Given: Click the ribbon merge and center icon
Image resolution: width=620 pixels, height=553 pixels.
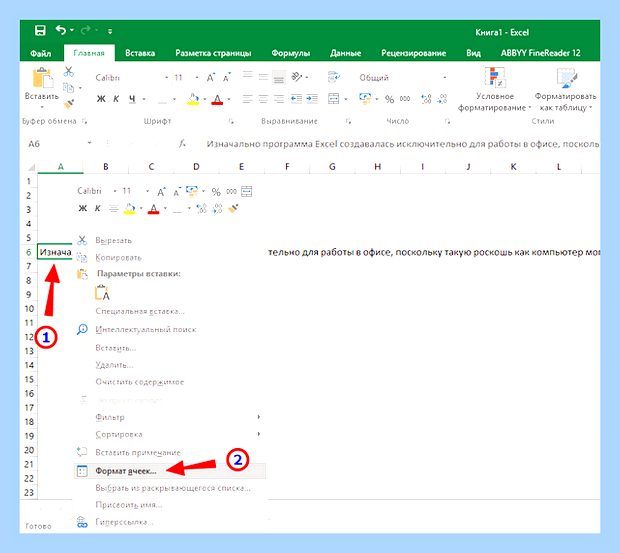Looking at the screenshot, I should tap(333, 99).
